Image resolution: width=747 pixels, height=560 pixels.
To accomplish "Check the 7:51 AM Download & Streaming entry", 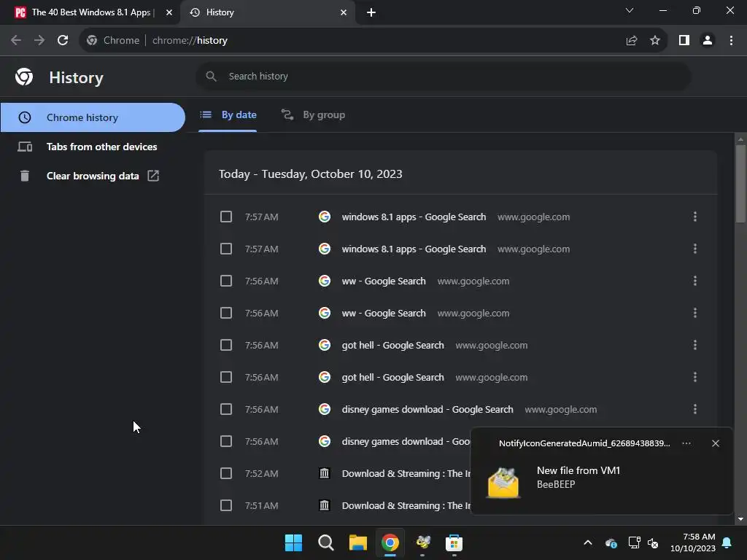I will [226, 505].
